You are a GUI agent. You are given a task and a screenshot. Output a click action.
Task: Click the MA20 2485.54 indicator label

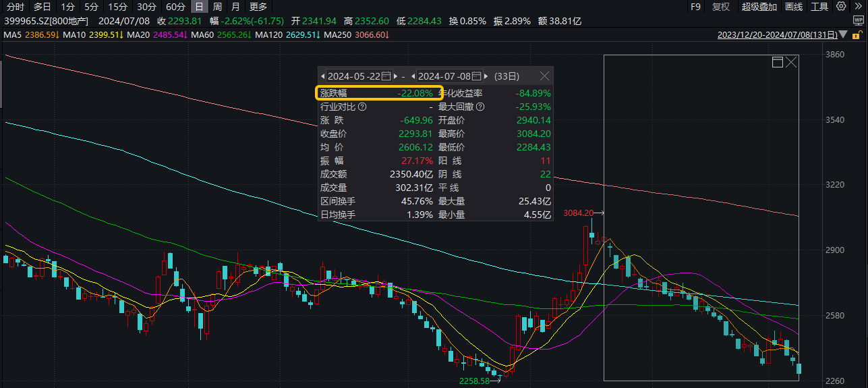point(156,34)
